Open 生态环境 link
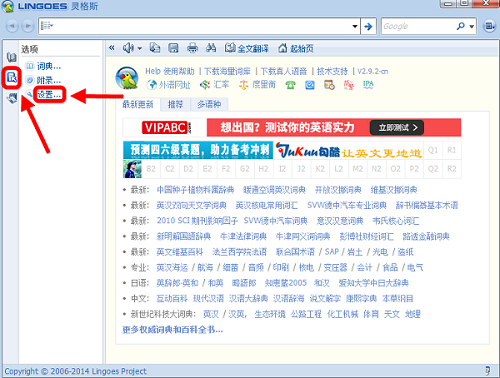Image resolution: width=500 pixels, height=378 pixels. point(270,314)
